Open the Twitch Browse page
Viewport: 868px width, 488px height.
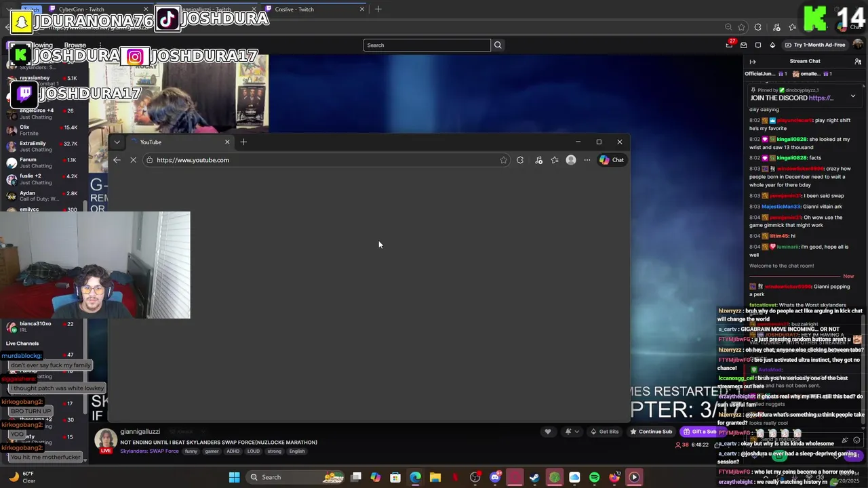[75, 45]
